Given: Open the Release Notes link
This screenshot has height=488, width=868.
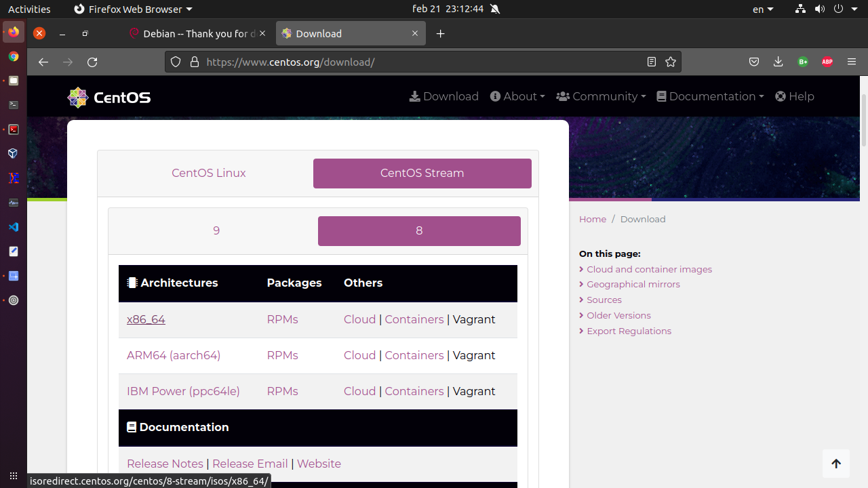Looking at the screenshot, I should click(x=165, y=464).
